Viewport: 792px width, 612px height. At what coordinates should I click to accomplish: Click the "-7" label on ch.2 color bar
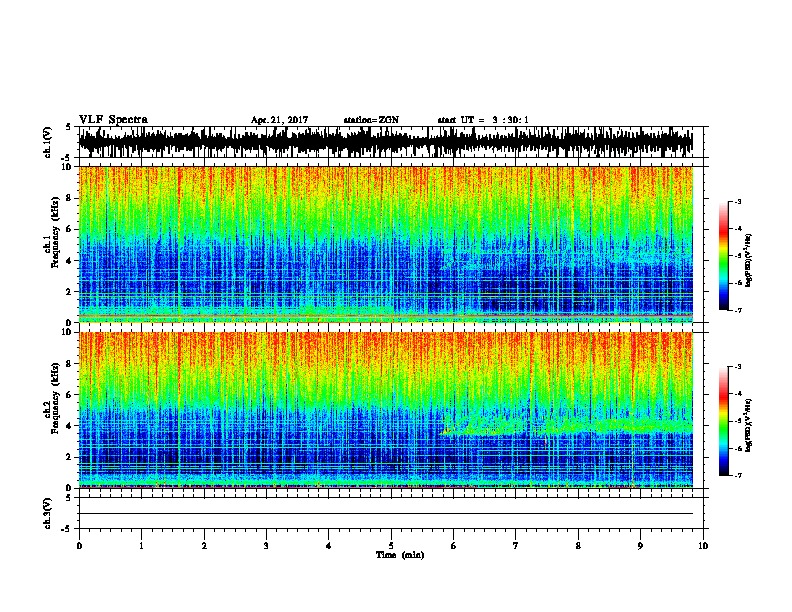coord(737,475)
